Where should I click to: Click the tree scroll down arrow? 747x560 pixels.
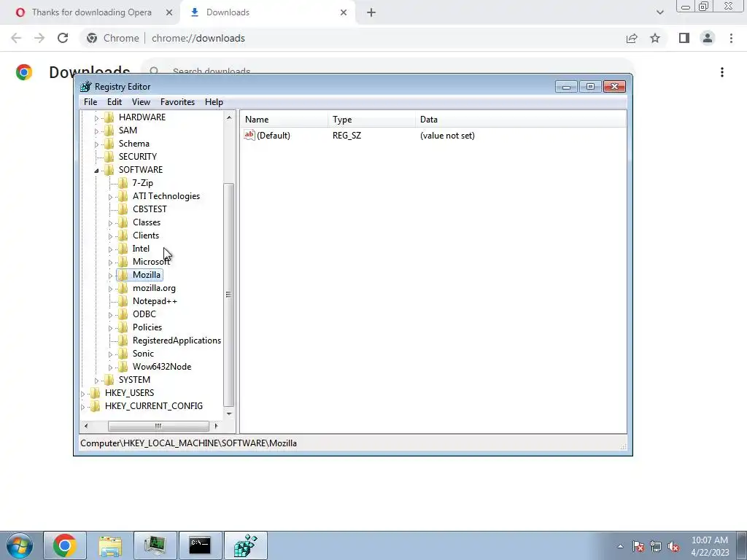(x=228, y=413)
